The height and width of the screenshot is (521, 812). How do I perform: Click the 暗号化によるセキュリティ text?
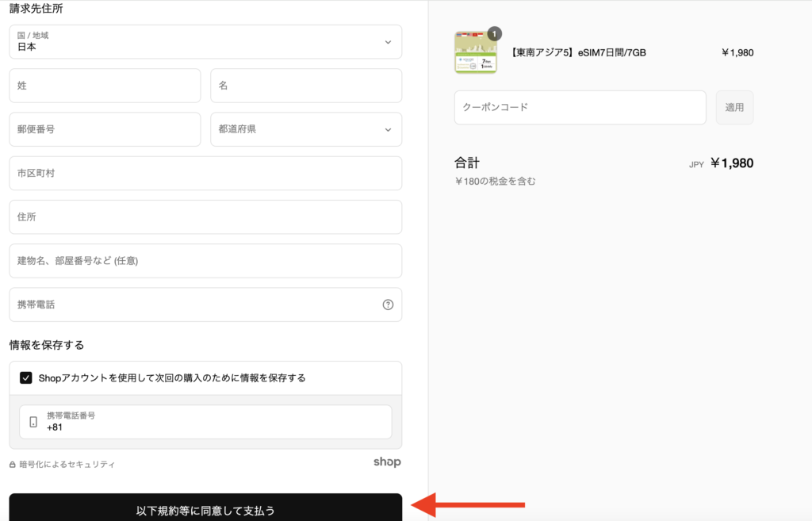67,465
